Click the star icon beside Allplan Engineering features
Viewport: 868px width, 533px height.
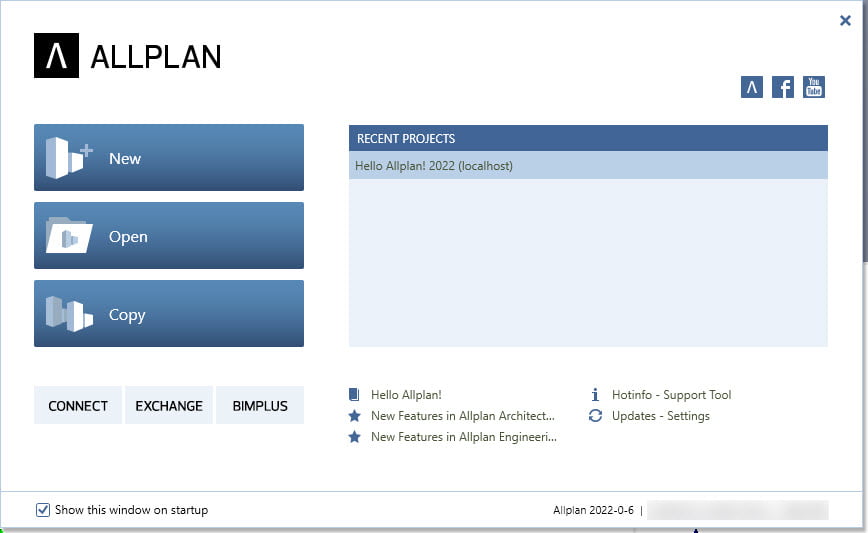click(x=354, y=437)
